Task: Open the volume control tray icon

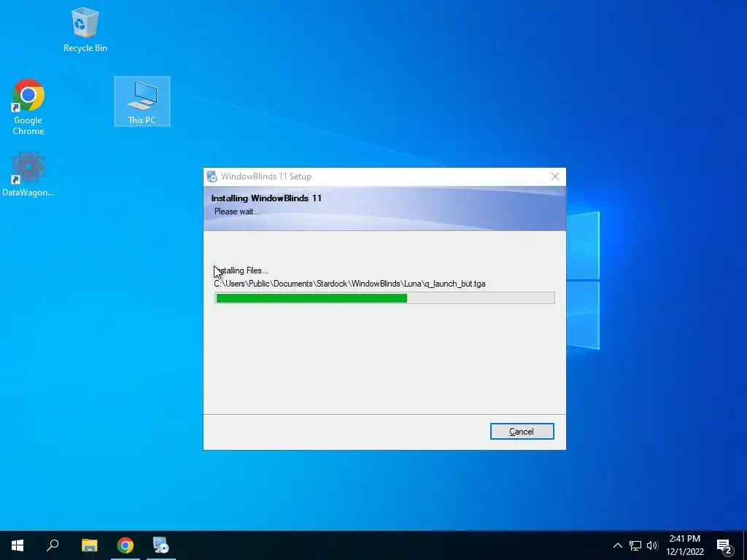Action: [652, 545]
